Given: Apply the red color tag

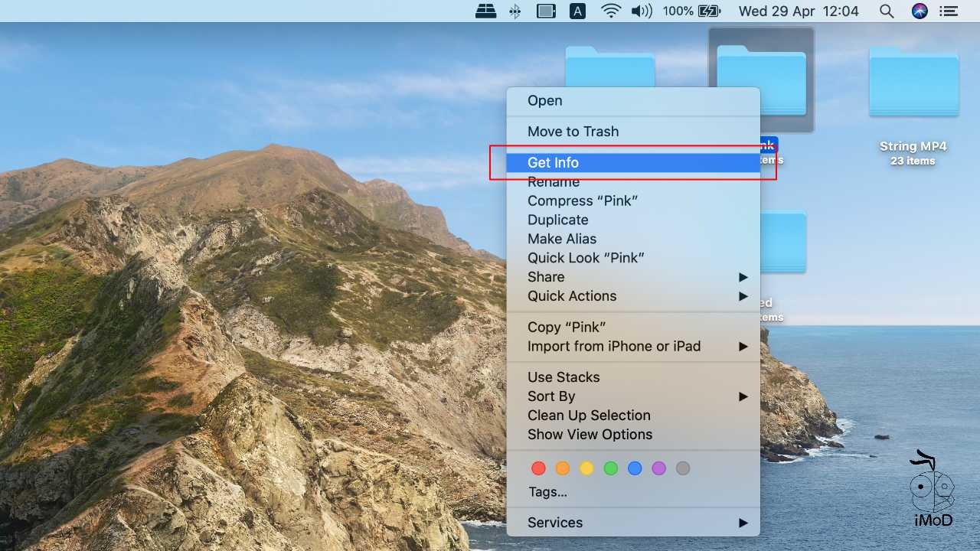Looking at the screenshot, I should [538, 468].
